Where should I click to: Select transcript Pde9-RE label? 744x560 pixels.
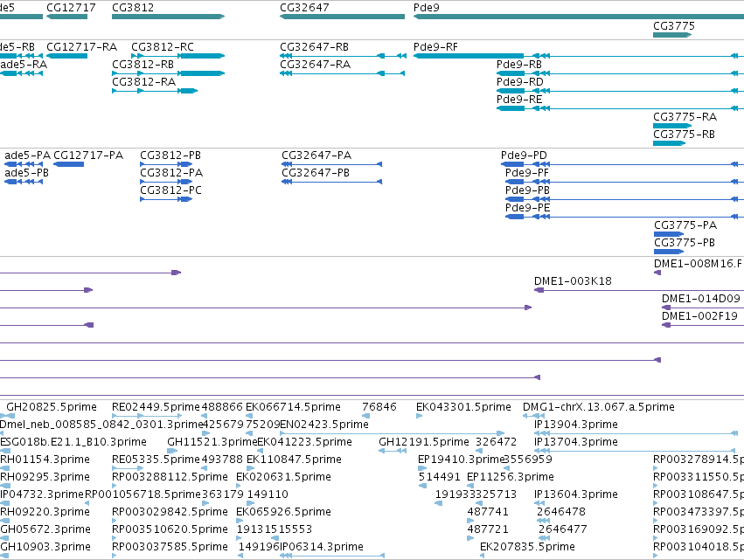(x=519, y=100)
